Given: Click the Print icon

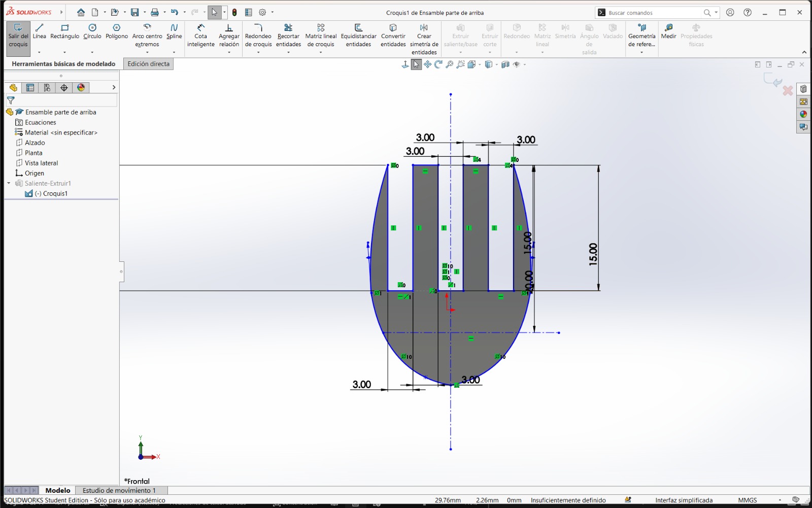Looking at the screenshot, I should coord(155,12).
